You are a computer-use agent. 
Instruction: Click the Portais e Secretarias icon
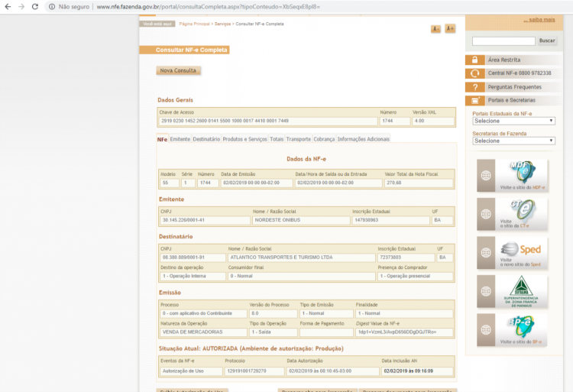click(474, 100)
